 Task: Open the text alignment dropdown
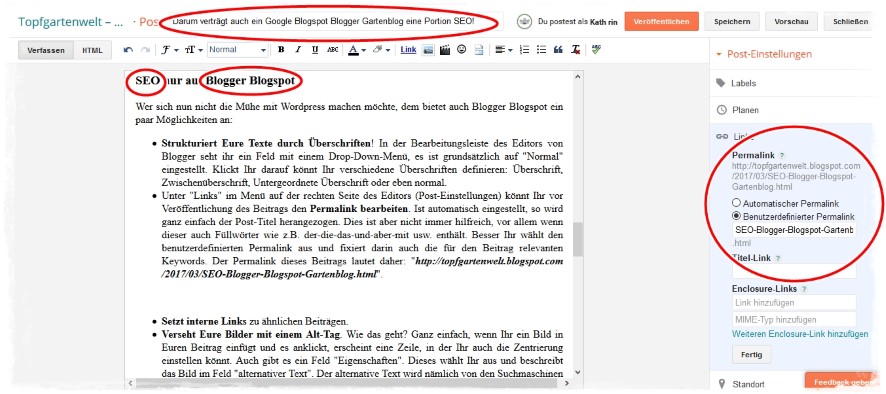[503, 50]
